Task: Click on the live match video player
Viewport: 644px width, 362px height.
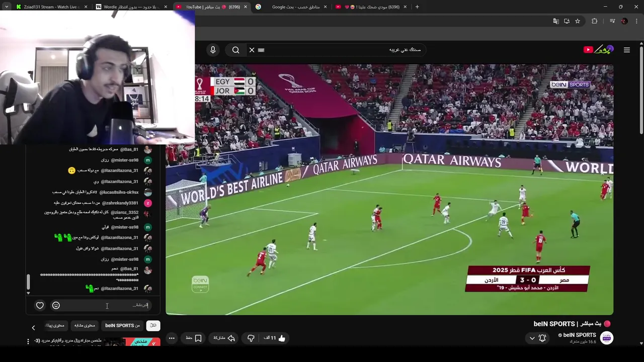Action: (x=389, y=190)
